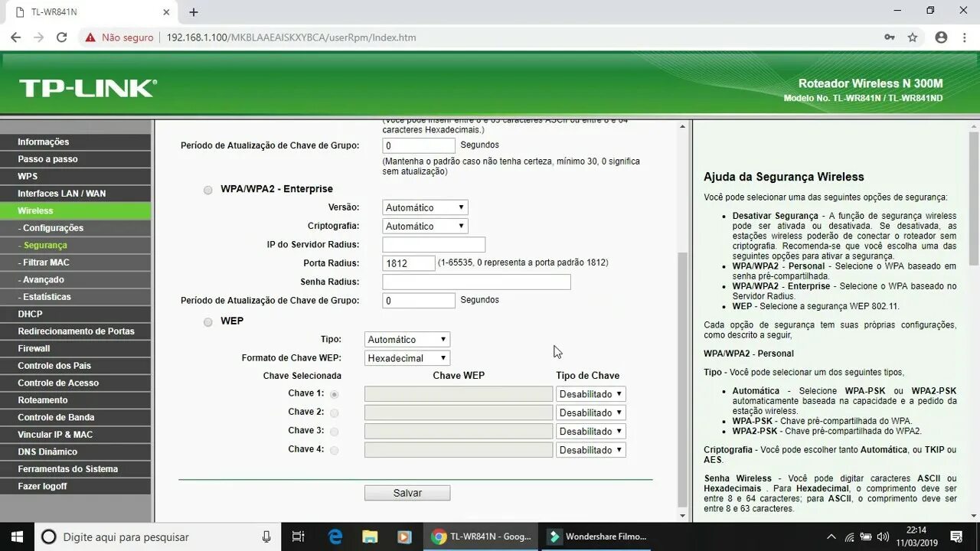Click Fazer logoff in sidebar
The image size is (980, 551).
(x=76, y=486)
